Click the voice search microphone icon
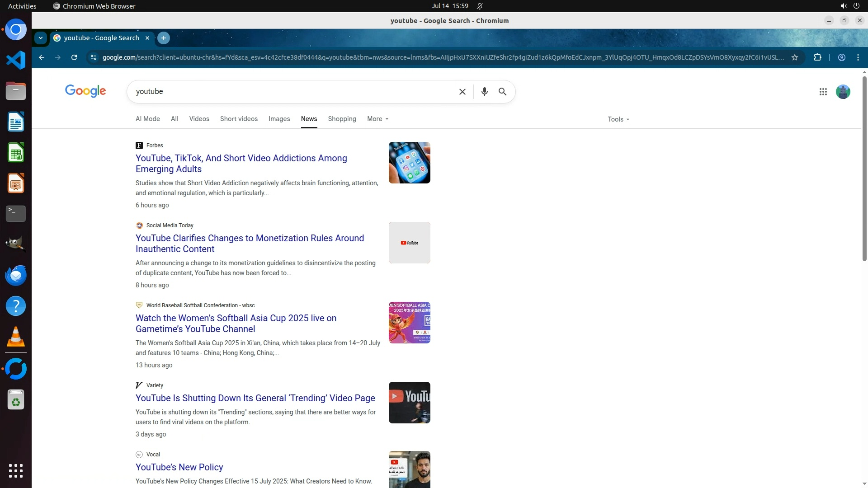This screenshot has width=868, height=488. [x=484, y=92]
